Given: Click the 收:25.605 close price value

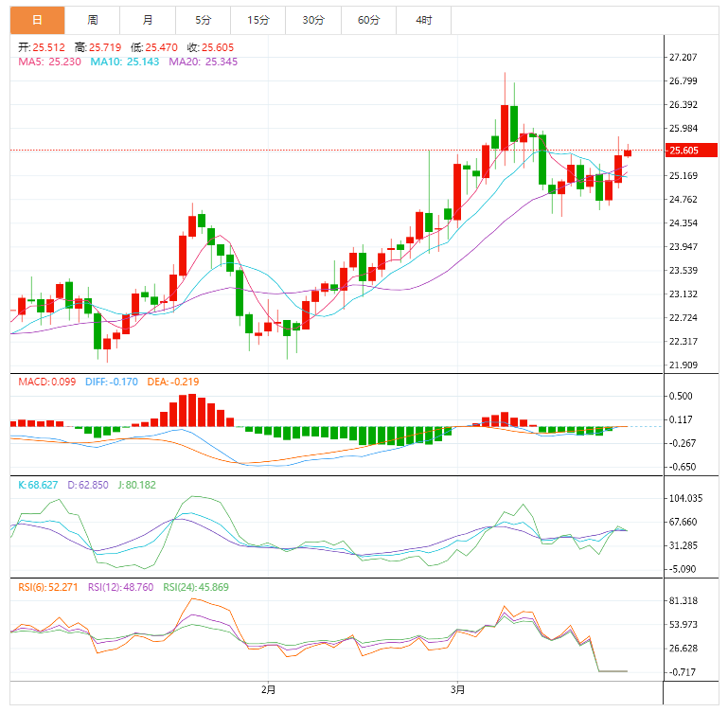Looking at the screenshot, I should pyautogui.click(x=210, y=47).
